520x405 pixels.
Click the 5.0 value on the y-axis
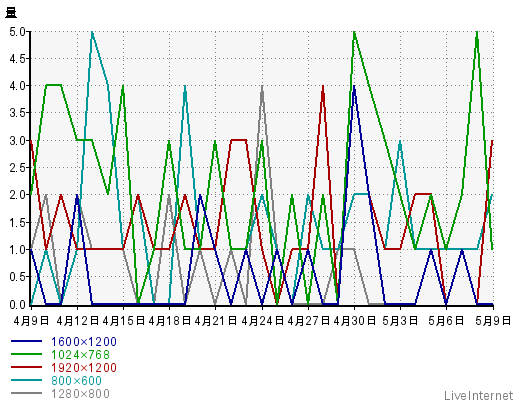(x=17, y=32)
